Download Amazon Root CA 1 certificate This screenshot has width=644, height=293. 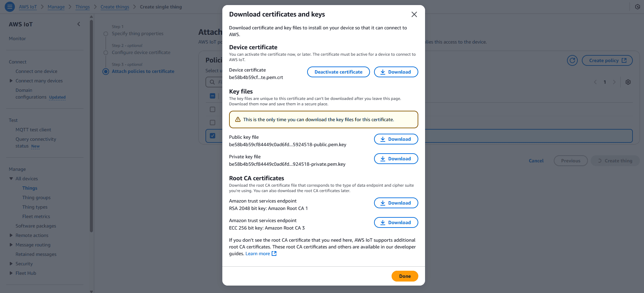396,203
